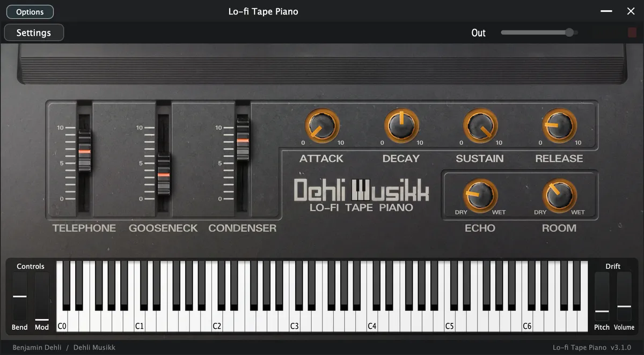Click the Sustain knob
Image resolution: width=644 pixels, height=355 pixels.
point(480,126)
